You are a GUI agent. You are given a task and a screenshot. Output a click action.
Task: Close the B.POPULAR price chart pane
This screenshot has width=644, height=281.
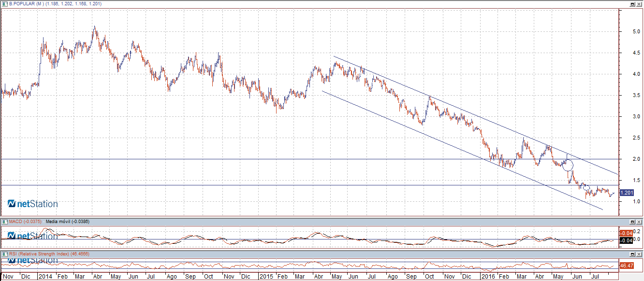coord(639,4)
